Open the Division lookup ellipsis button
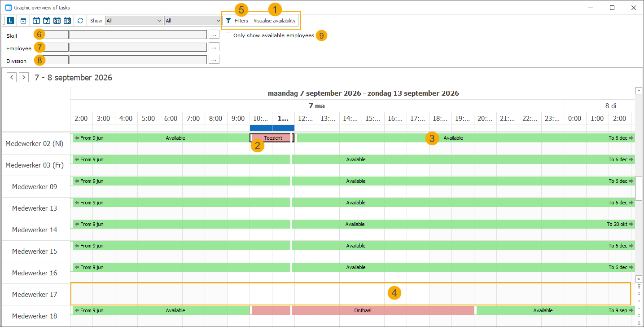The image size is (644, 327). pyautogui.click(x=214, y=60)
